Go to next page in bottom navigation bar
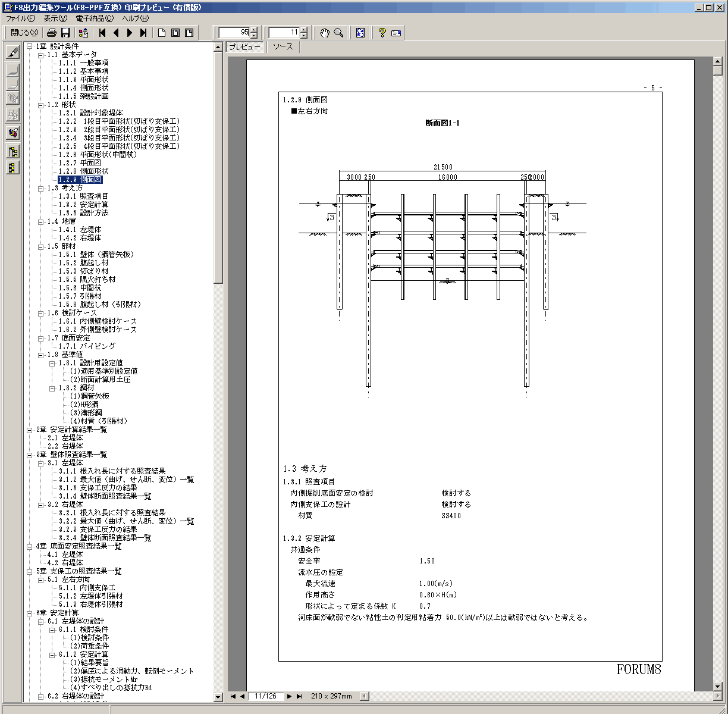Viewport: 728px width, 714px height. [x=290, y=696]
